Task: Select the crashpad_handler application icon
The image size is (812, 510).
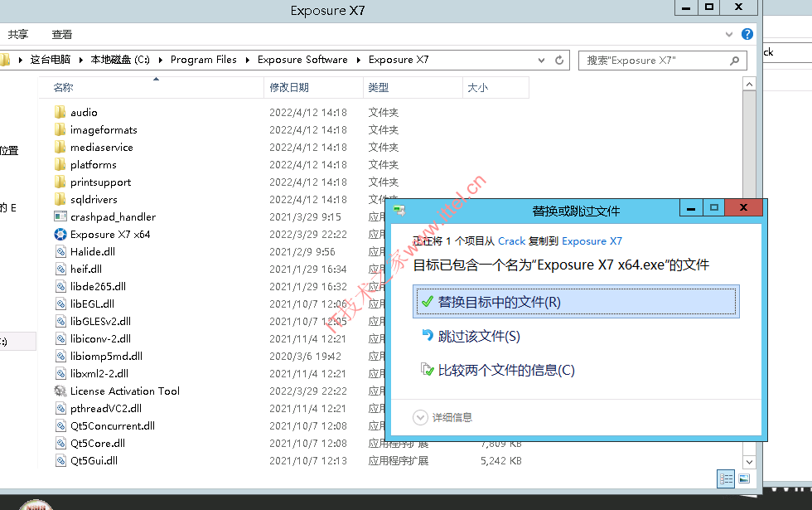Action: [60, 216]
